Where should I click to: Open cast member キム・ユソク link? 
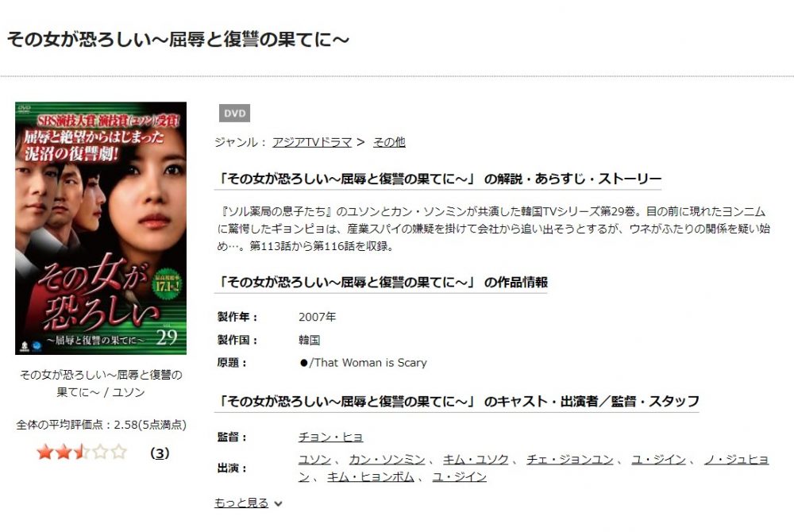coord(476,459)
